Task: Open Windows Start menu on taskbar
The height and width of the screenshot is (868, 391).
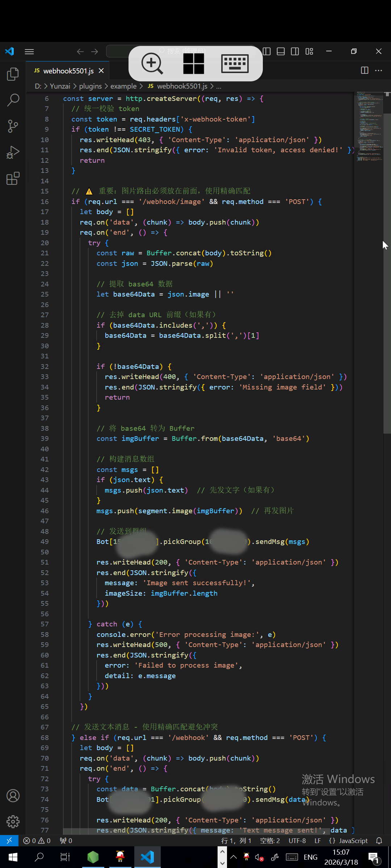Action: [13, 857]
